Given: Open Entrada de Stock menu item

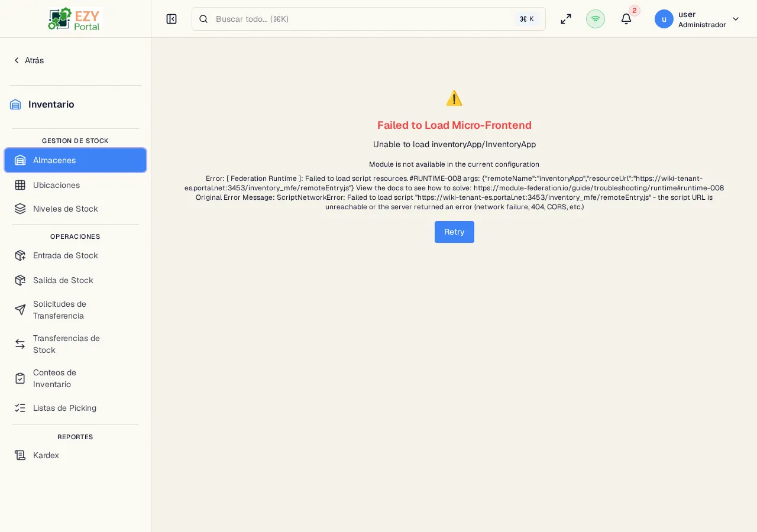Looking at the screenshot, I should tap(75, 255).
